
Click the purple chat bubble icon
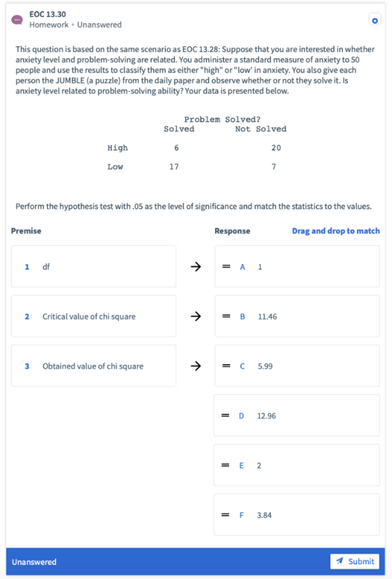pyautogui.click(x=17, y=20)
